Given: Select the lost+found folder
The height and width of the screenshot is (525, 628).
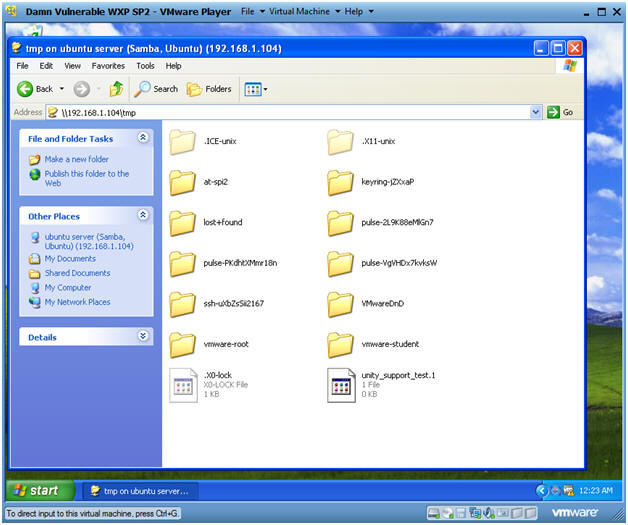Looking at the screenshot, I should (206, 223).
